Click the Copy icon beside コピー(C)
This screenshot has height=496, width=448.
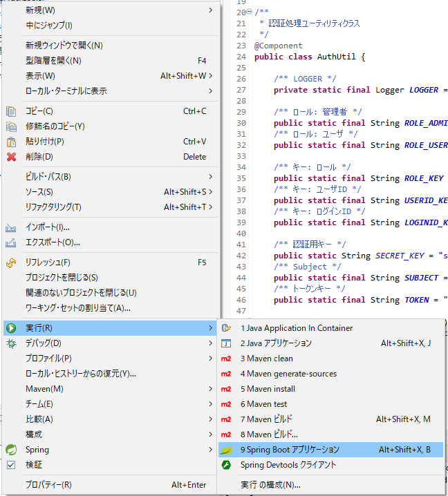click(11, 111)
